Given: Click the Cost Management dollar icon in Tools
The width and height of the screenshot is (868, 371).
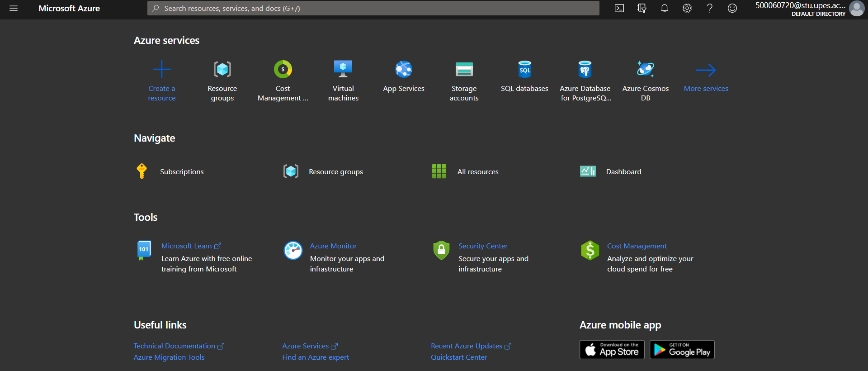Looking at the screenshot, I should click(590, 250).
